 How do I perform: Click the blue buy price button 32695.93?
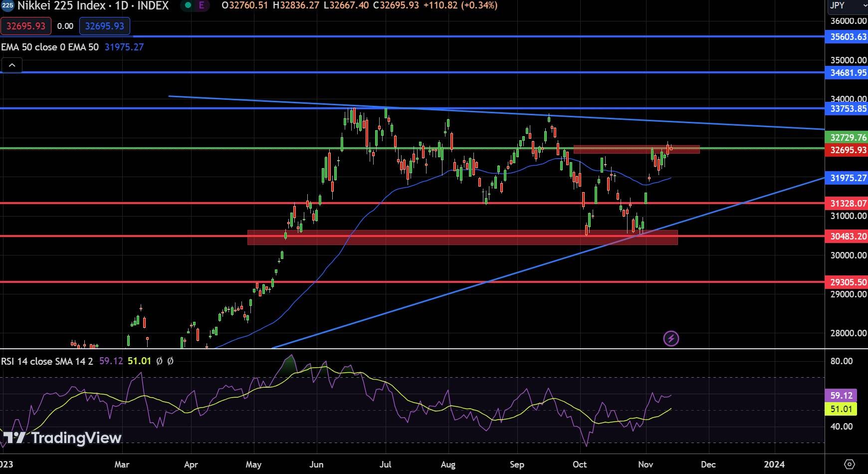tap(105, 26)
